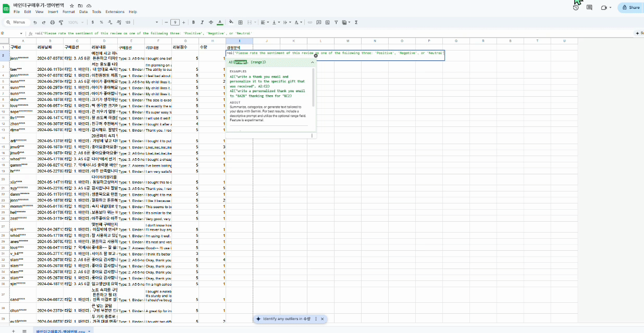Screen dimensions: 644x333
Task: Open the Data menu
Action: 83,11
